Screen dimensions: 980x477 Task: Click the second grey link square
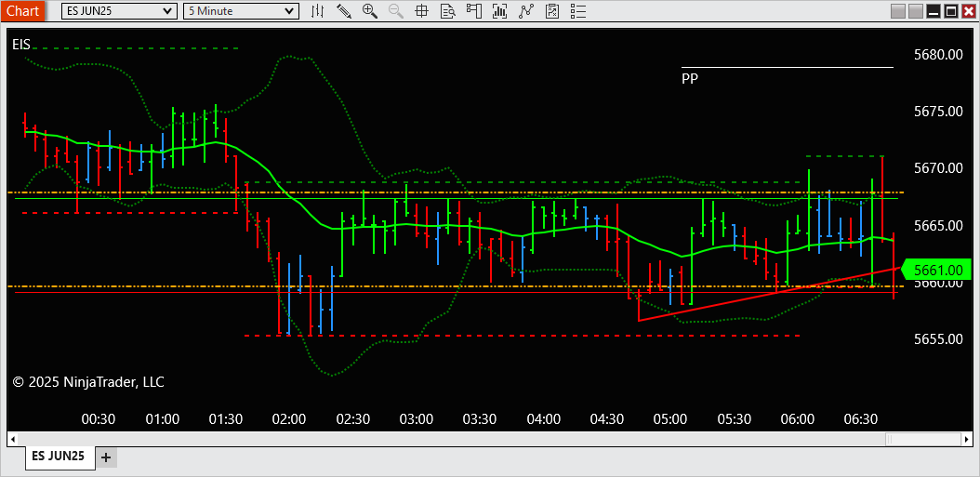tap(916, 11)
